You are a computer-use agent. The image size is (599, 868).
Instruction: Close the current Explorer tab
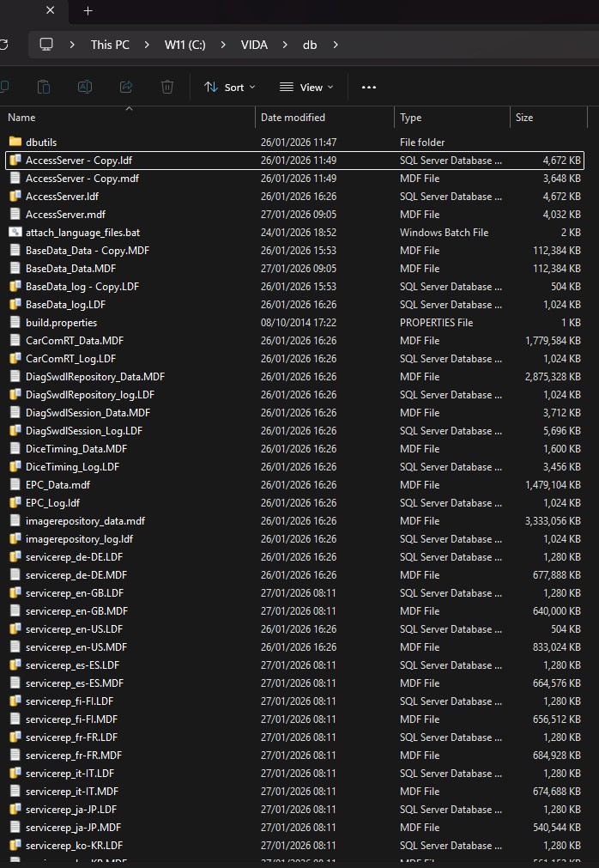point(51,11)
